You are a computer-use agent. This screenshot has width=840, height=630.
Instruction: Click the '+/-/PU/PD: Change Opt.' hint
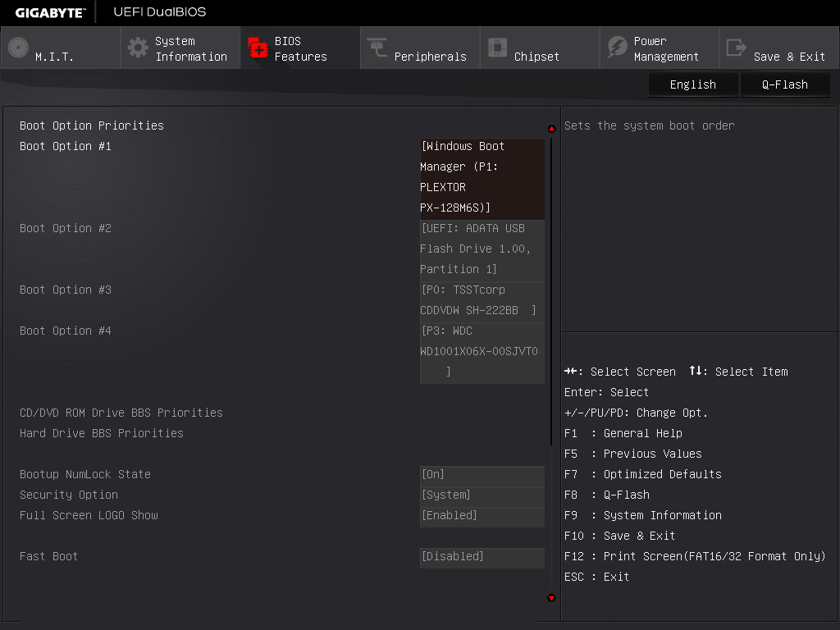[636, 413]
